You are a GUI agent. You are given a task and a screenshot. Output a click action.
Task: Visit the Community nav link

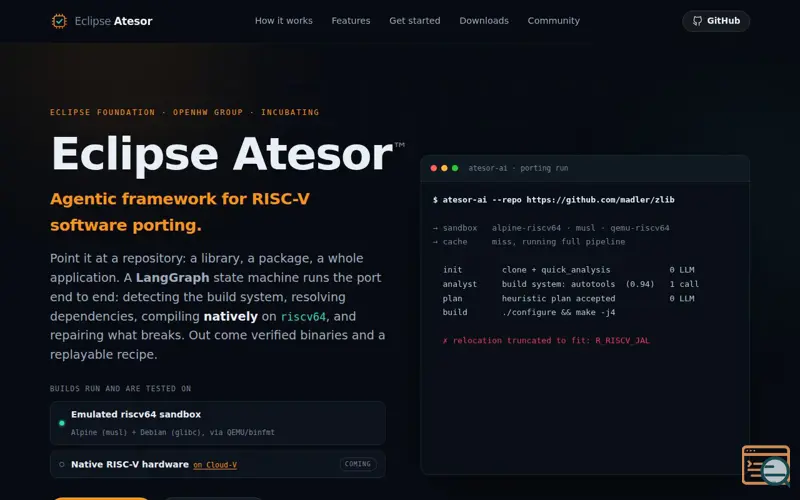(554, 21)
